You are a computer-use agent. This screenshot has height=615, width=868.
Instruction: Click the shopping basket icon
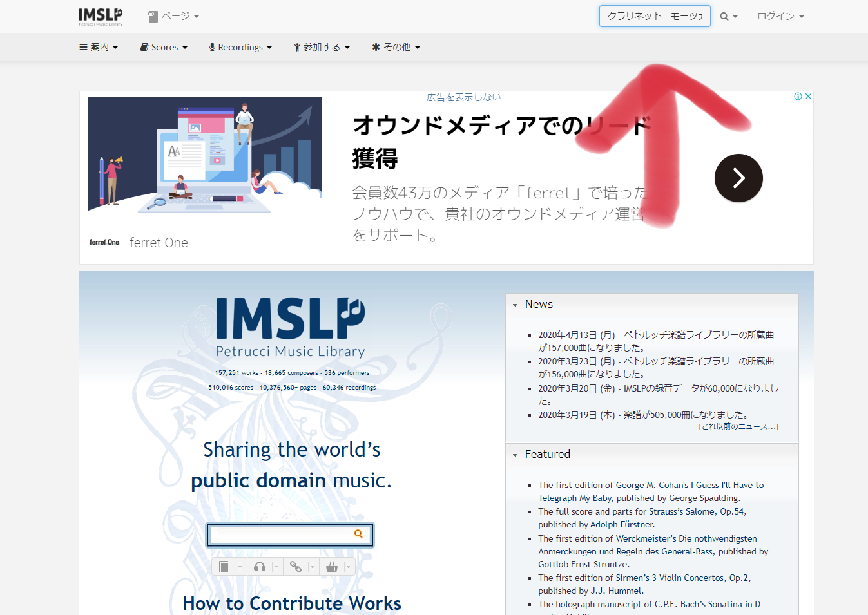click(x=332, y=567)
